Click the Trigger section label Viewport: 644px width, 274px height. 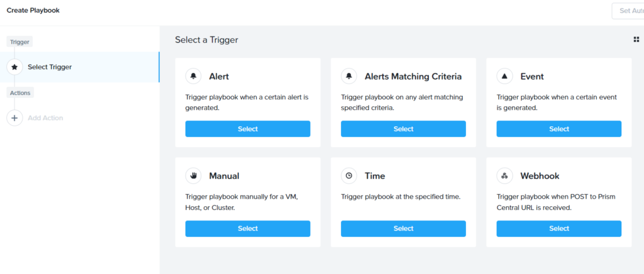point(19,42)
